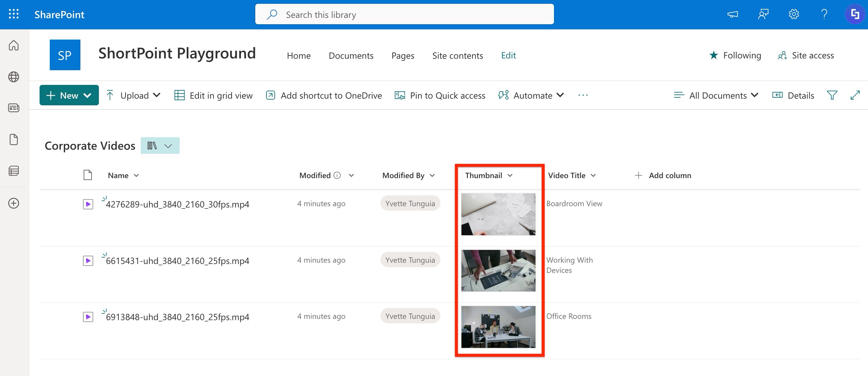Open the Site contents menu item
Image resolution: width=868 pixels, height=376 pixels.
tap(458, 55)
